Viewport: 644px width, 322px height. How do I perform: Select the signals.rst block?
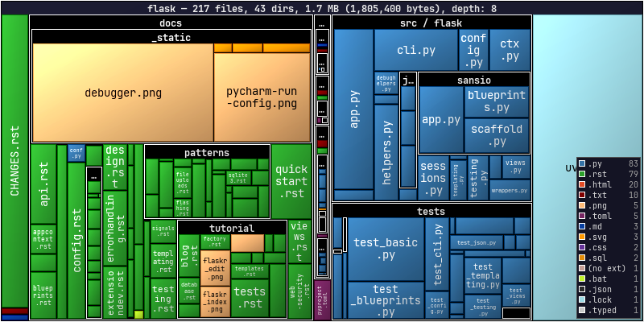point(163,231)
